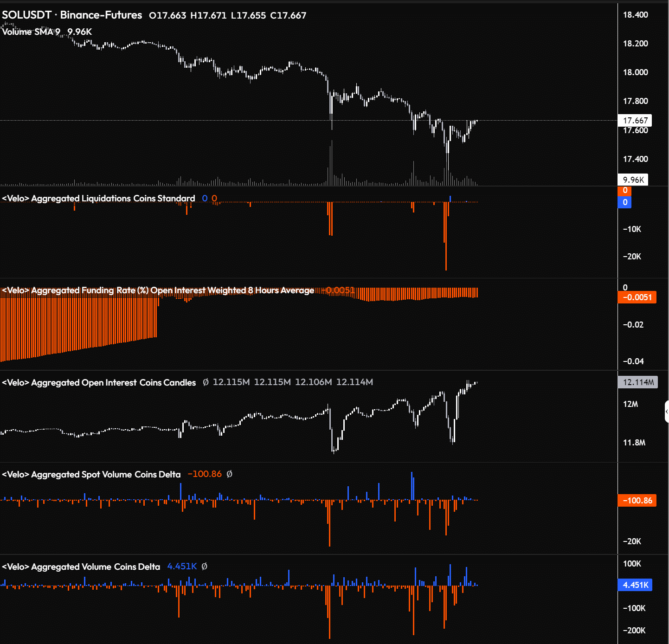669x644 pixels.
Task: Click the grey 12.114M open interest label
Action: (638, 382)
